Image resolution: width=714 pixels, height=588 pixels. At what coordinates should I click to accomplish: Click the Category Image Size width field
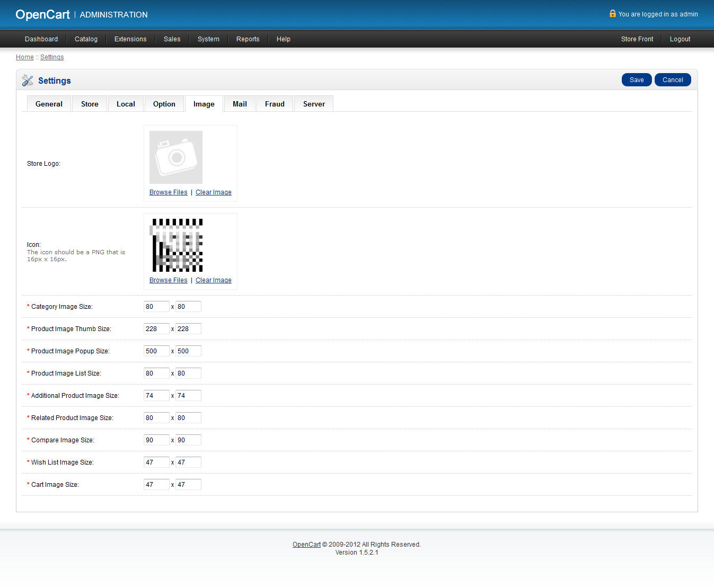(x=156, y=307)
